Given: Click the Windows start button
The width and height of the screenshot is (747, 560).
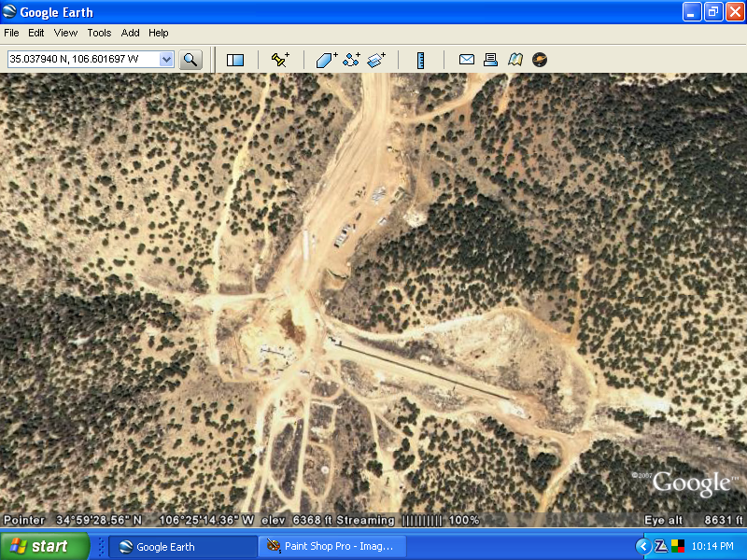Looking at the screenshot, I should pyautogui.click(x=44, y=546).
